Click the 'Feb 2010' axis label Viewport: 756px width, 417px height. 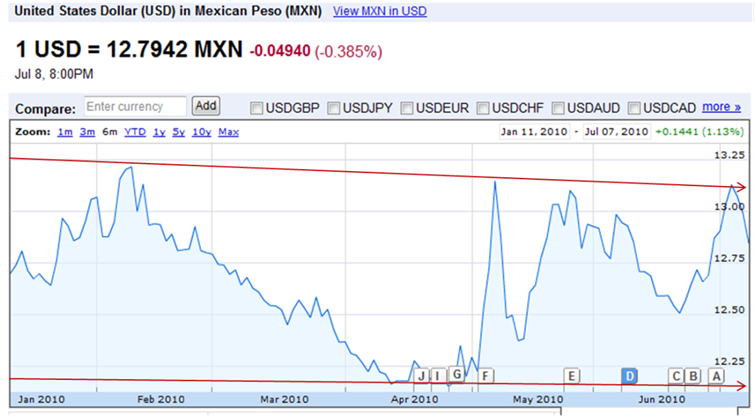161,399
